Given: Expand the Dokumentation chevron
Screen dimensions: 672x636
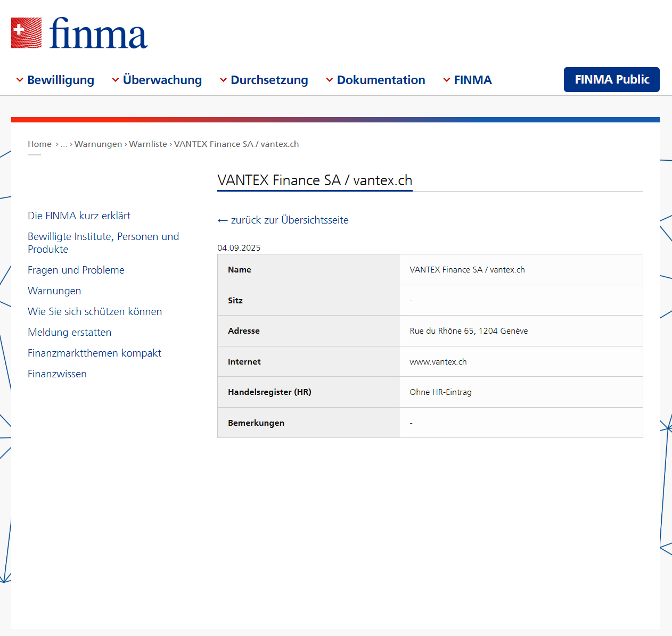Looking at the screenshot, I should [330, 80].
